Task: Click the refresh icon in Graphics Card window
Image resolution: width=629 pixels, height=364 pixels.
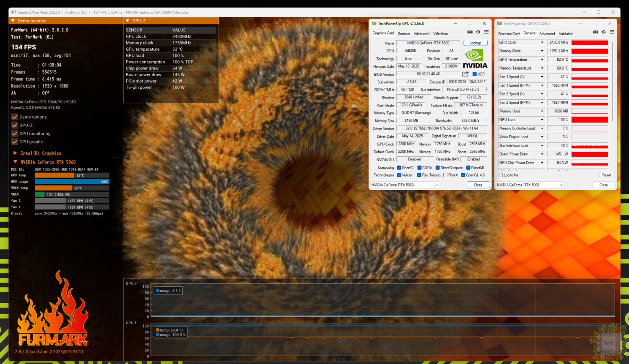Action: (x=478, y=32)
